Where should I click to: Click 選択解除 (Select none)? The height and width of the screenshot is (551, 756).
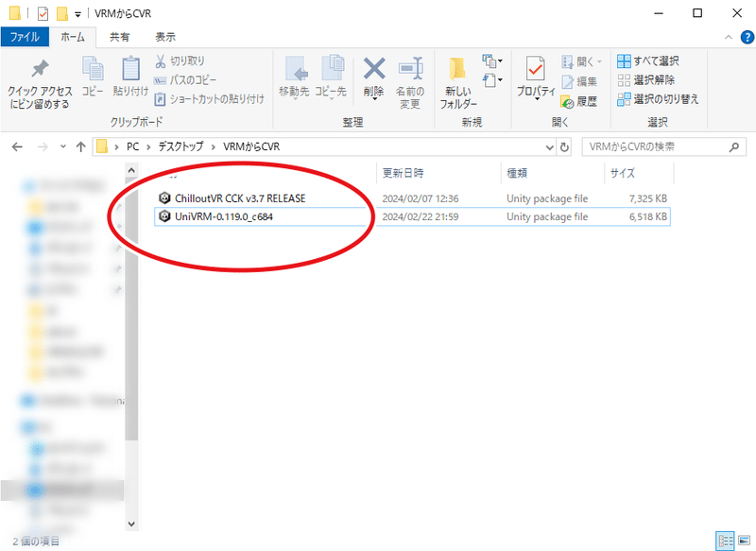pos(646,80)
